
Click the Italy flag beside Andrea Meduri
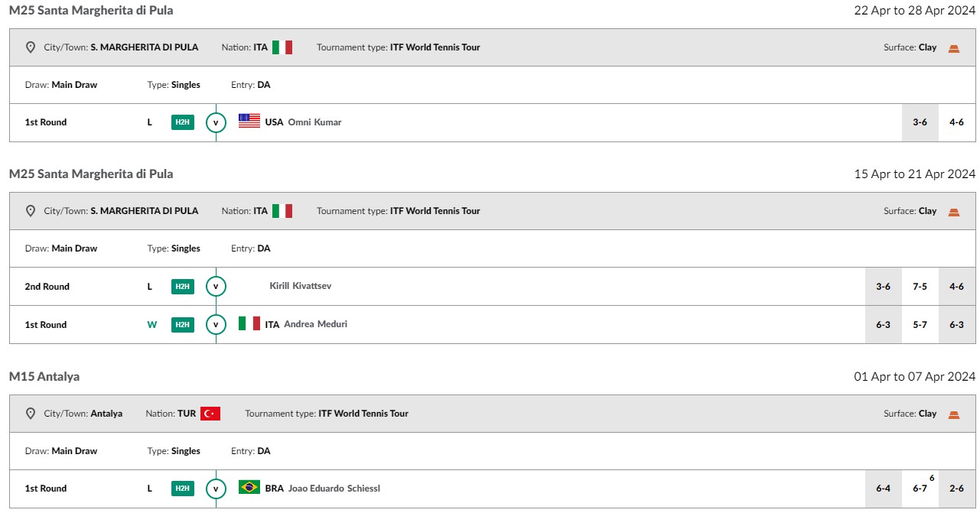tap(249, 323)
